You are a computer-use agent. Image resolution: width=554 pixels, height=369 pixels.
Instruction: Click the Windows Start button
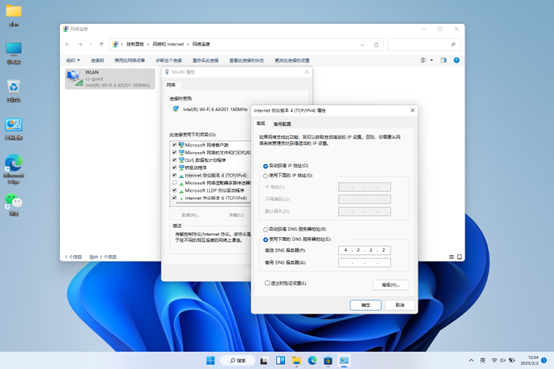click(210, 361)
